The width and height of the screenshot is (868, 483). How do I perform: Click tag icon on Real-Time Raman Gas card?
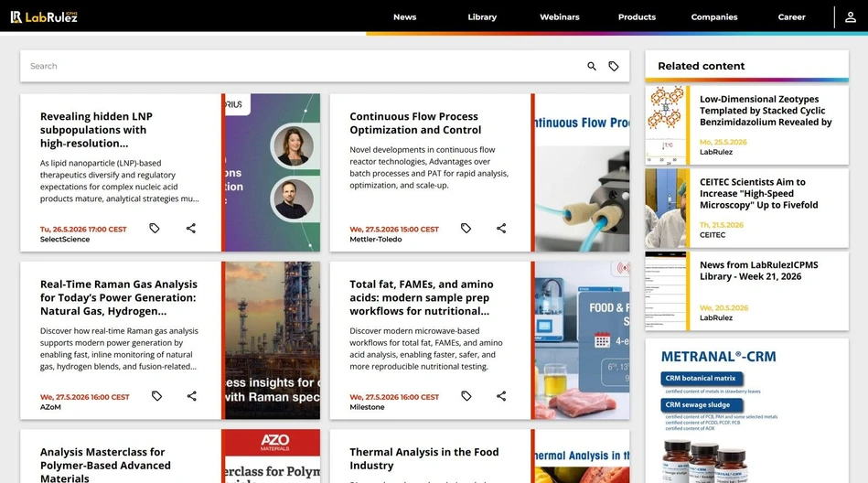click(x=156, y=396)
